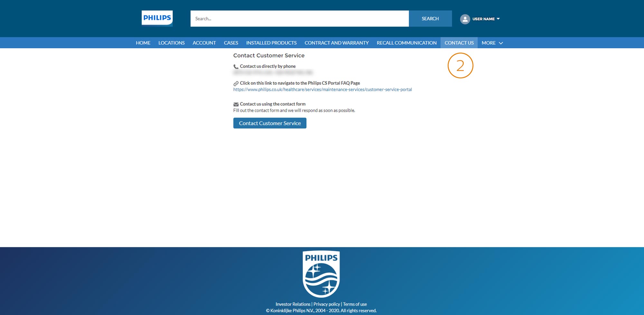Open the LOCATIONS navigation item
The width and height of the screenshot is (644, 315).
171,43
